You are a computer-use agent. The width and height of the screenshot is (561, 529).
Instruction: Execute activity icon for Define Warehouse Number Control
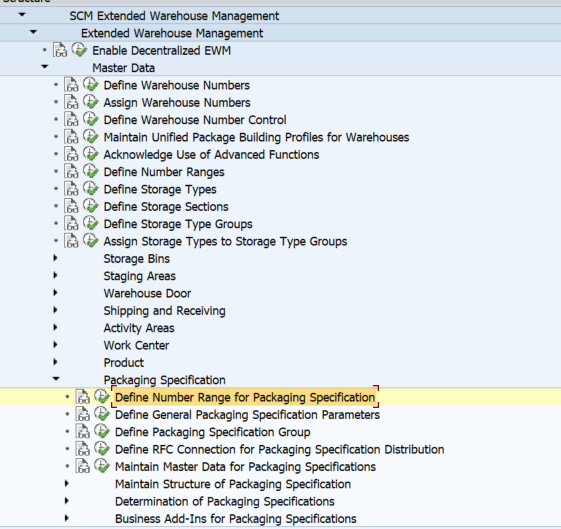[91, 119]
